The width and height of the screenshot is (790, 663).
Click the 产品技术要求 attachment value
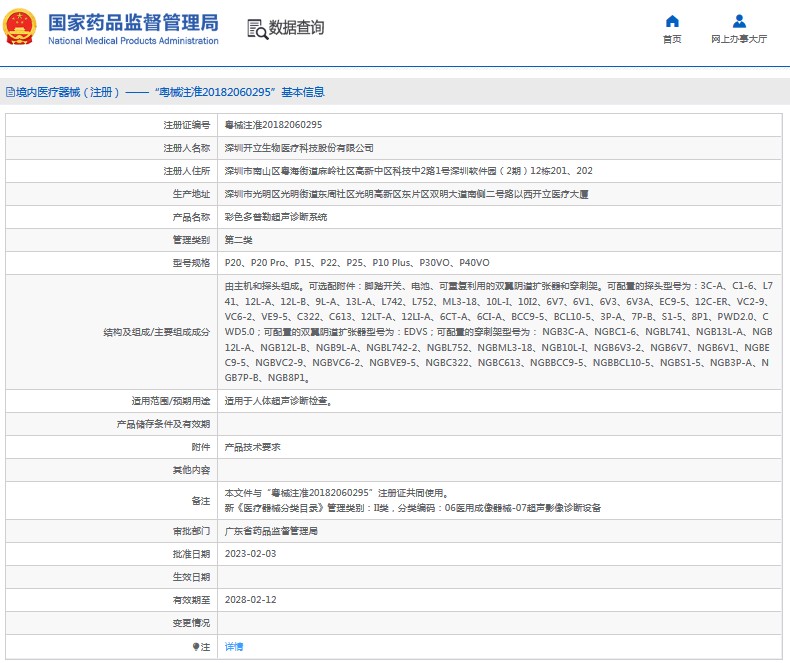pyautogui.click(x=252, y=447)
